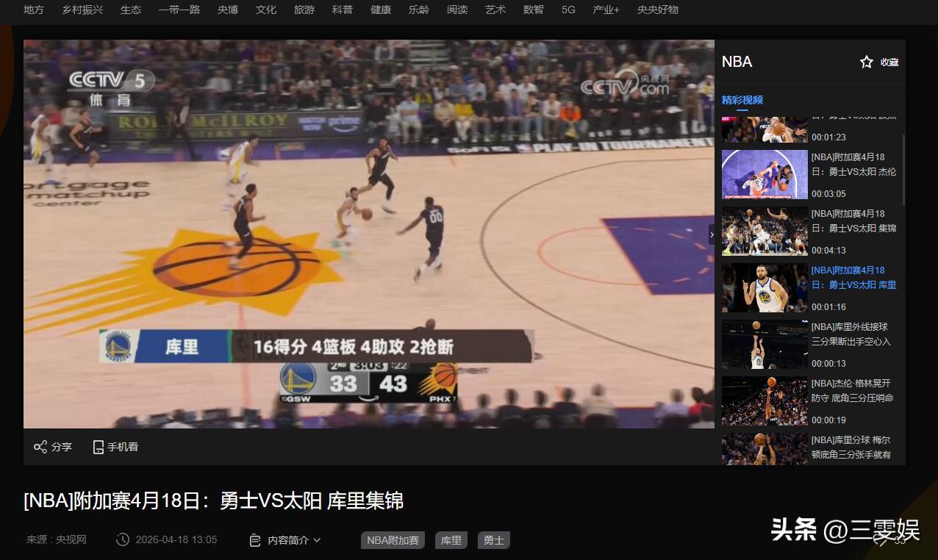Open the 库里外线接球 video thumbnail
This screenshot has height=560, width=938.
coord(765,345)
